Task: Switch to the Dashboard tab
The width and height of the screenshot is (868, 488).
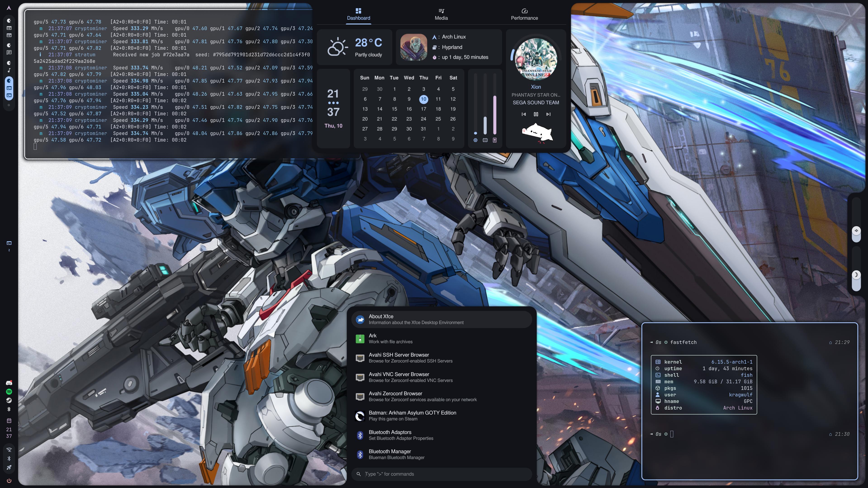Action: pyautogui.click(x=358, y=14)
